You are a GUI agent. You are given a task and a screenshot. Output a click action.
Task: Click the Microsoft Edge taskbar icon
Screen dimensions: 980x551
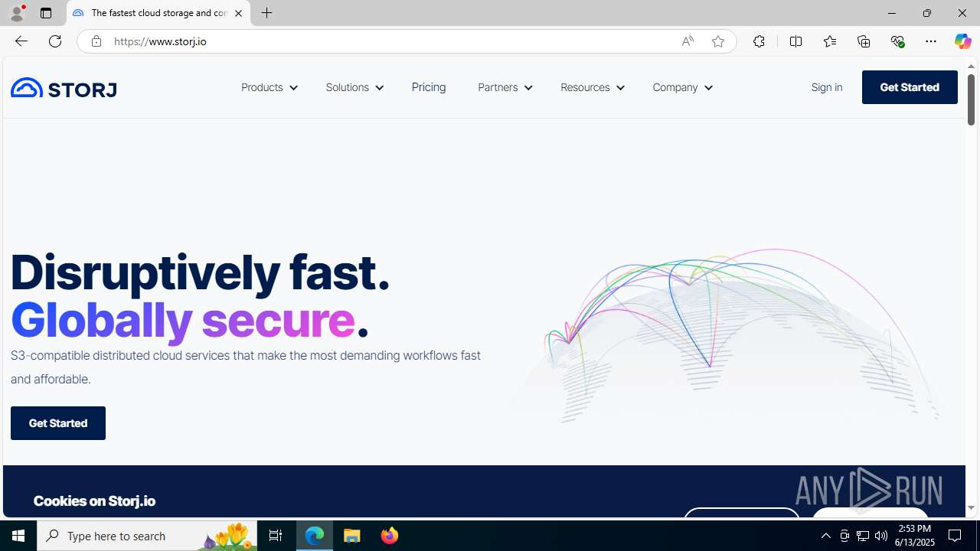(x=315, y=536)
